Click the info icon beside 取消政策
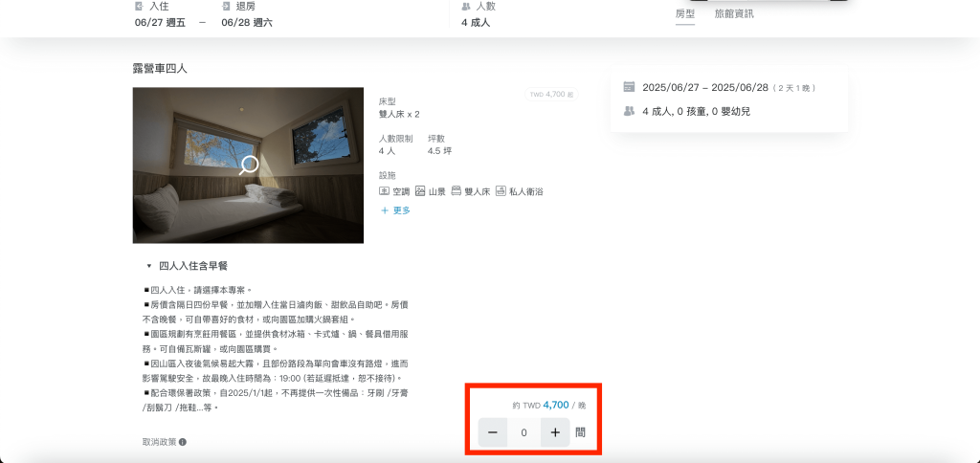The image size is (980, 463). click(x=183, y=442)
